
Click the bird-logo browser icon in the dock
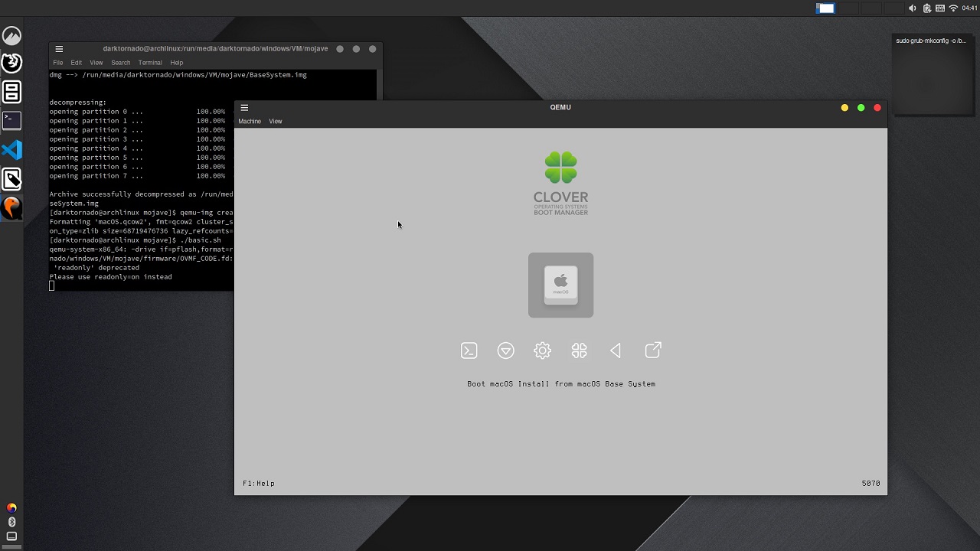(x=11, y=207)
